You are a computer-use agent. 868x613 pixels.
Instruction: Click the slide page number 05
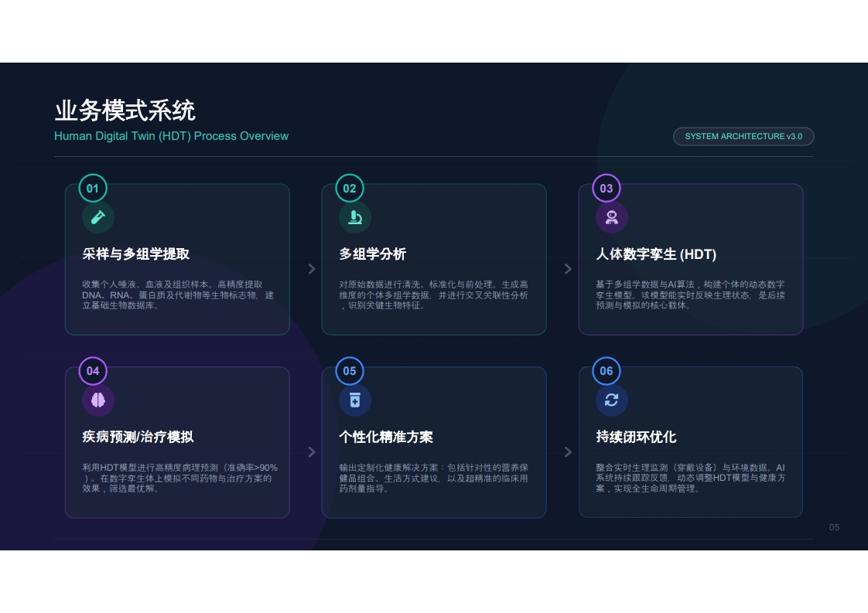tap(834, 527)
